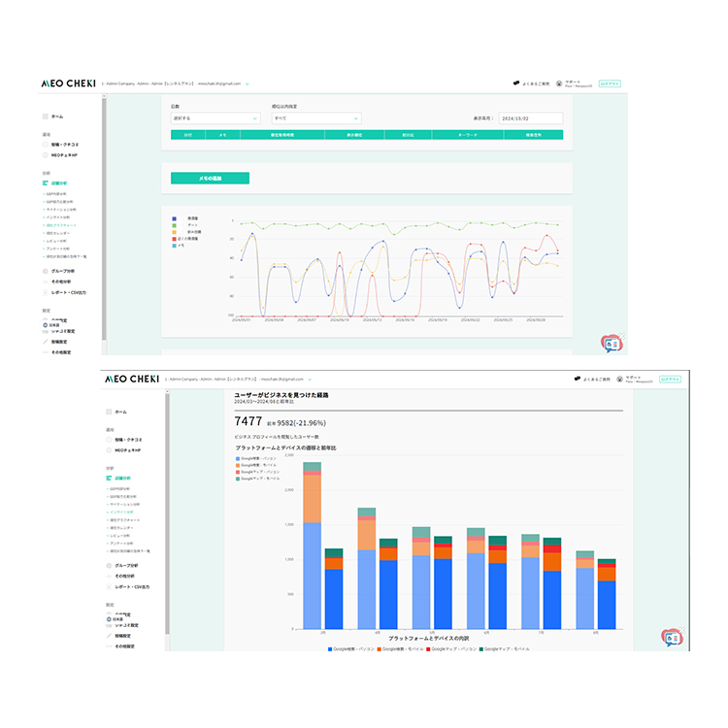The image size is (728, 728).
Task: Toggle Googleマップ モバイル in bottom chart legend
Action: pos(504,649)
